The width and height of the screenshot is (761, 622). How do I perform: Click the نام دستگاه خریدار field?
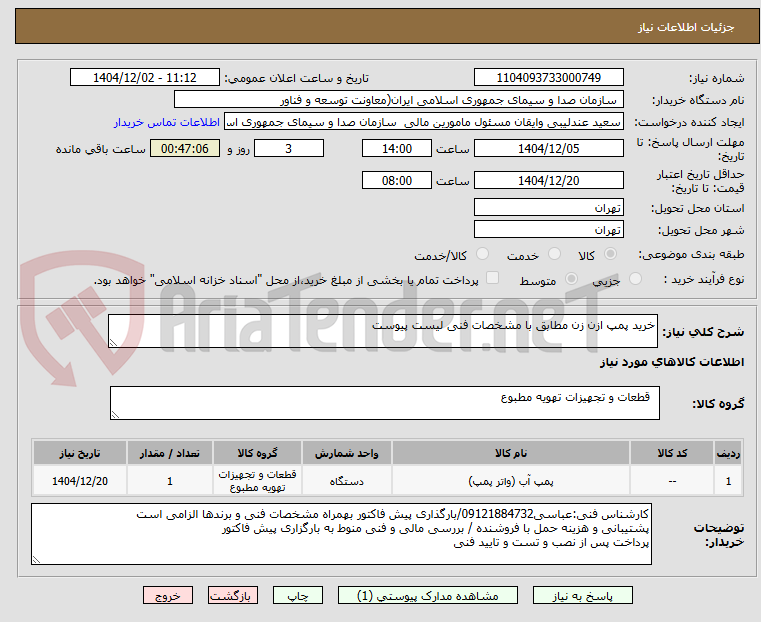(398, 100)
